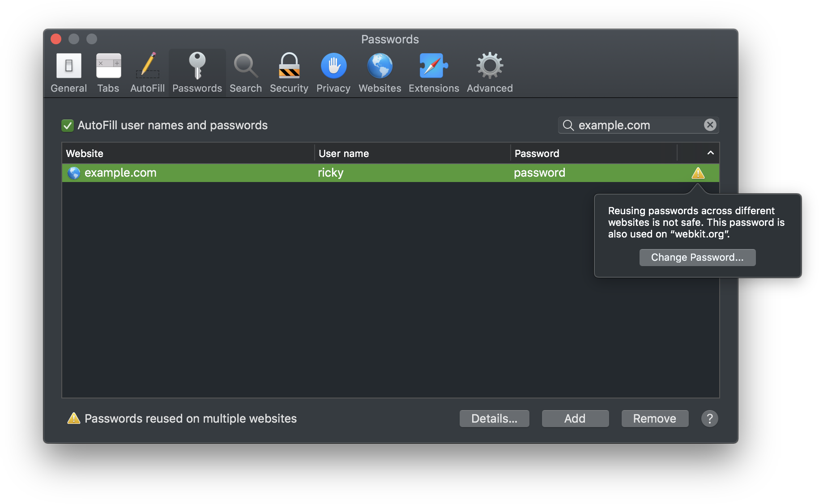Screen dimensions: 819x504
Task: Open the Search magnifier pane
Action: 246,72
